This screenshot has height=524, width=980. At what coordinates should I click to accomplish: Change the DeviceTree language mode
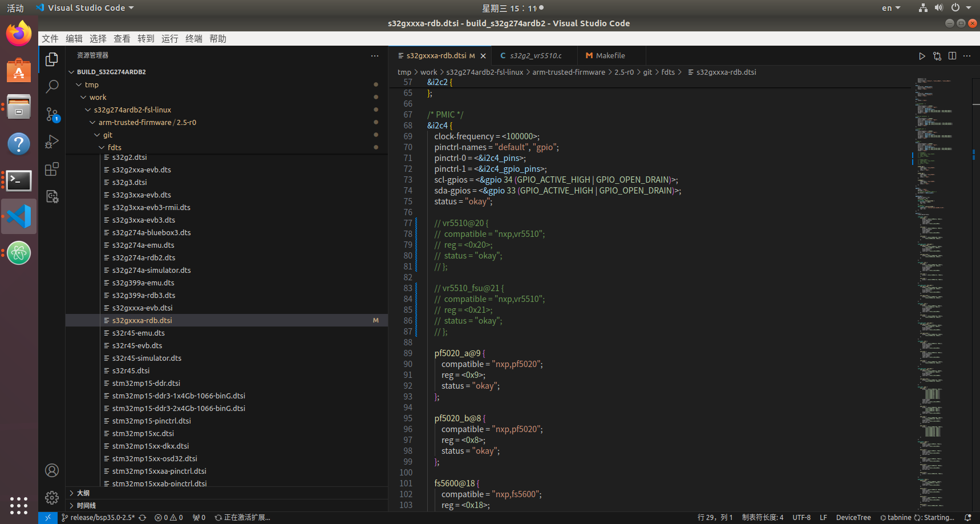pyautogui.click(x=853, y=518)
